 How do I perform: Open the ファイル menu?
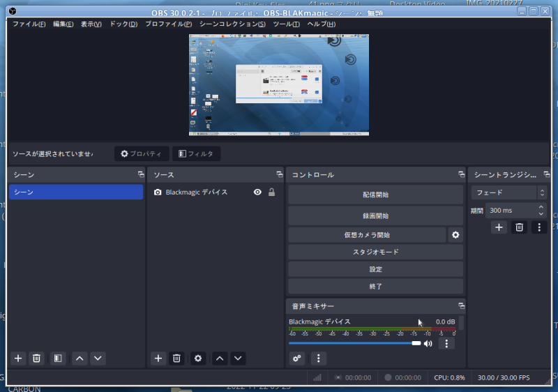tap(29, 24)
